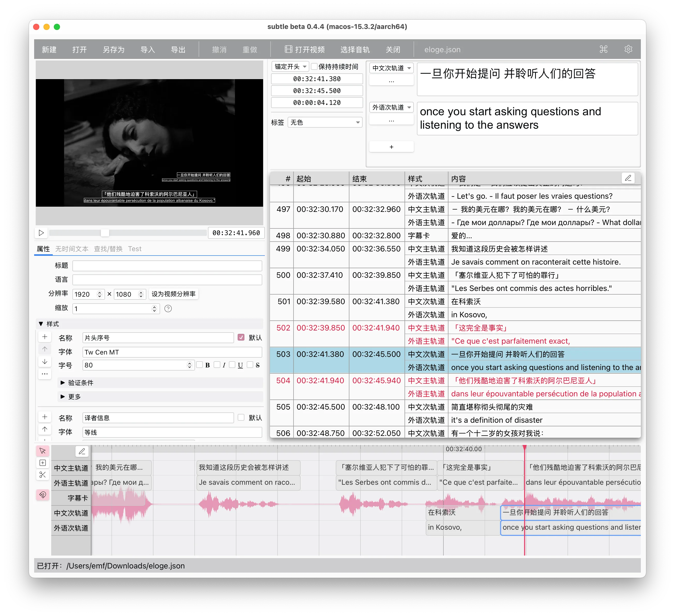The image size is (675, 616).
Task: Click the play button under video
Action: (x=41, y=233)
